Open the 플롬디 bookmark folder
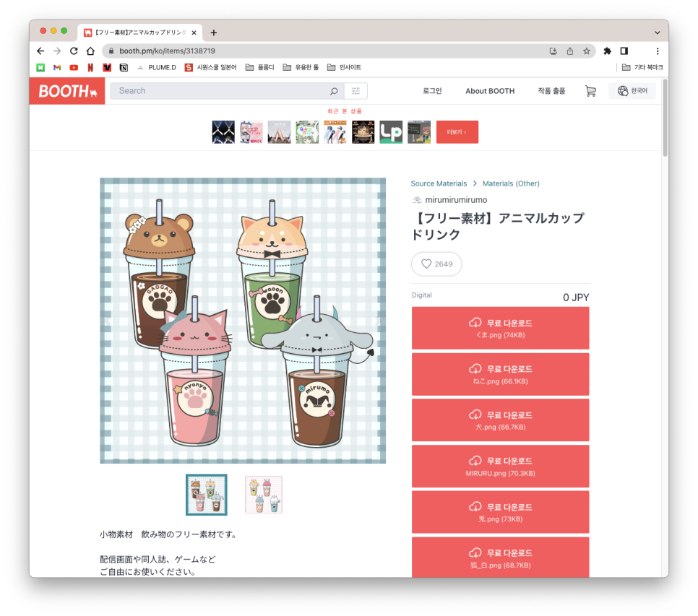Image resolution: width=698 pixels, height=616 pixels. click(260, 68)
